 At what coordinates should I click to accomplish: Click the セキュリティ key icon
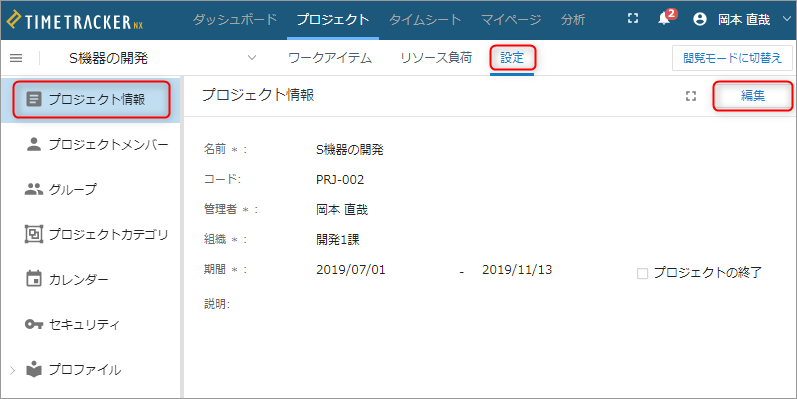(34, 324)
